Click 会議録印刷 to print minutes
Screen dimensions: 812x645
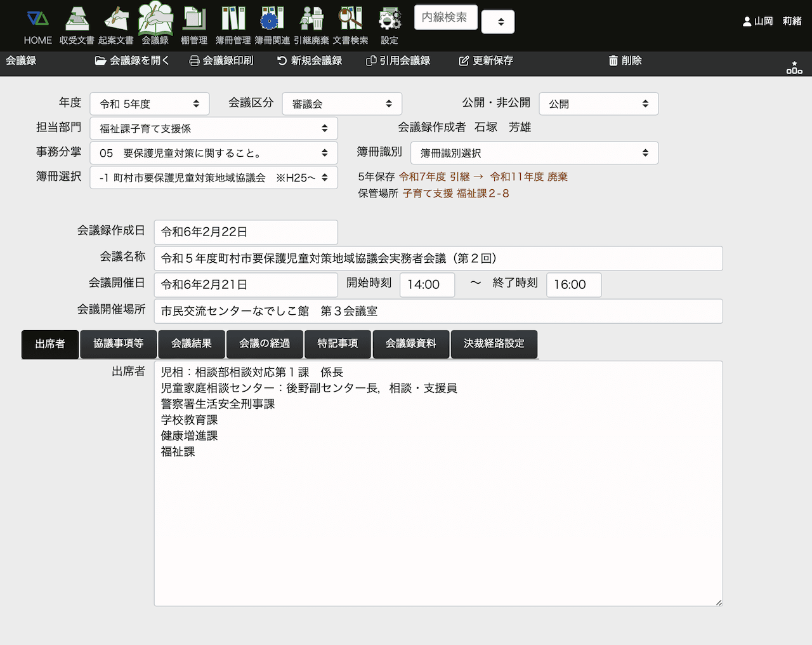tap(221, 61)
